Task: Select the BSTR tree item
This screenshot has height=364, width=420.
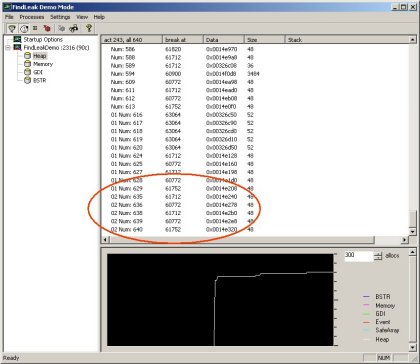Action: pyautogui.click(x=40, y=80)
